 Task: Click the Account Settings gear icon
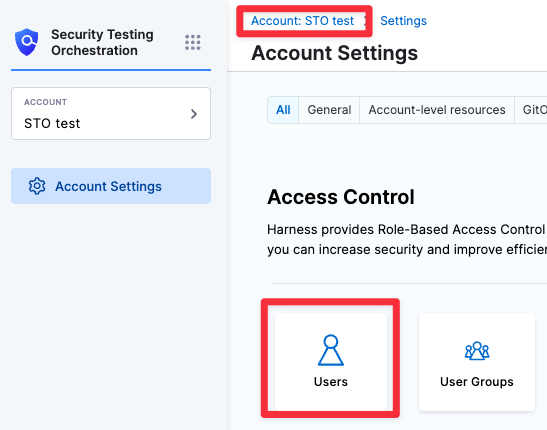tap(37, 186)
